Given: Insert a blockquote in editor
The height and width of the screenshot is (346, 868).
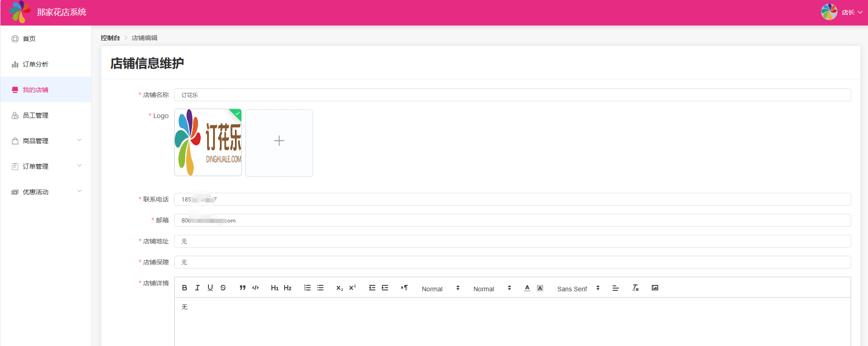Looking at the screenshot, I should 243,288.
